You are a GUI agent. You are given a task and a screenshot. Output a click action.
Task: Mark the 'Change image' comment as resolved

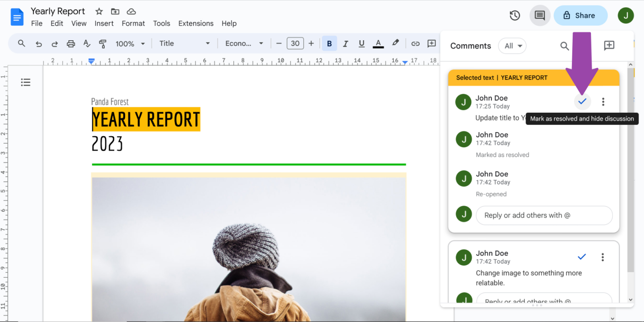coord(581,257)
